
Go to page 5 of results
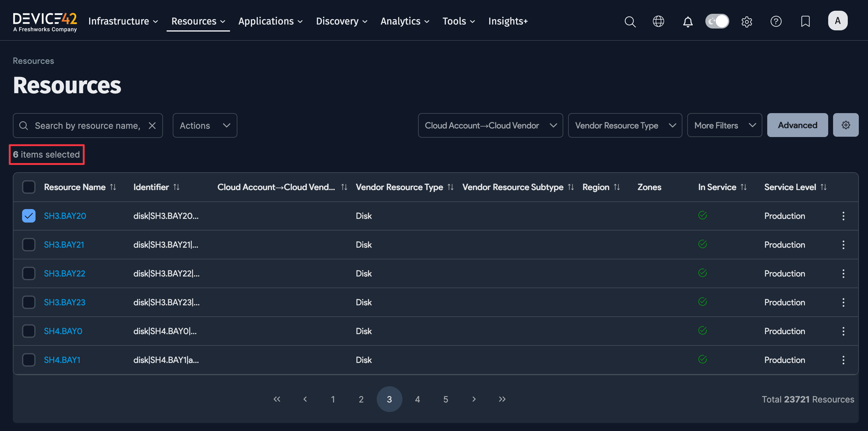click(445, 399)
